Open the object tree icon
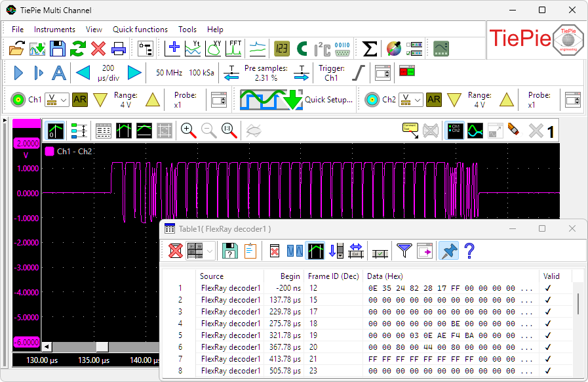This screenshot has width=588, height=382. (145, 49)
